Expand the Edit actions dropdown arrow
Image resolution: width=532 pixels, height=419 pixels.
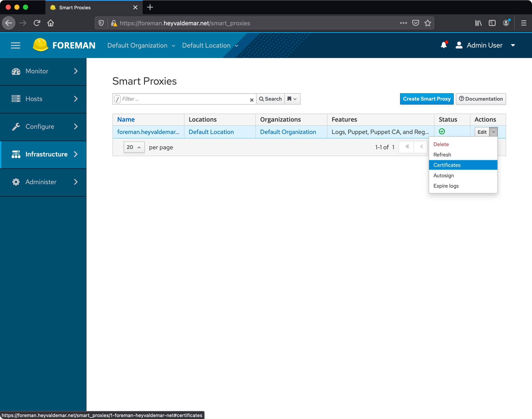pos(493,132)
